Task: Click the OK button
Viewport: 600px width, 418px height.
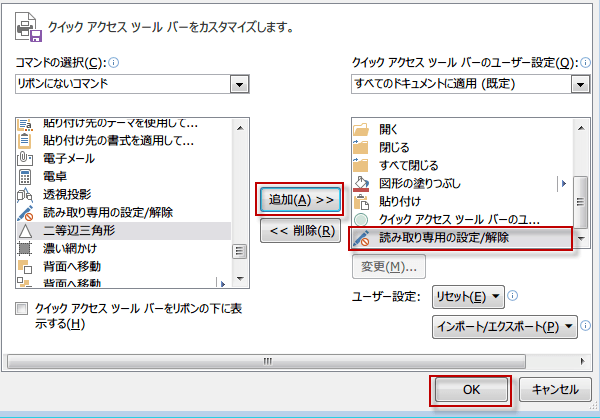Action: (x=471, y=390)
